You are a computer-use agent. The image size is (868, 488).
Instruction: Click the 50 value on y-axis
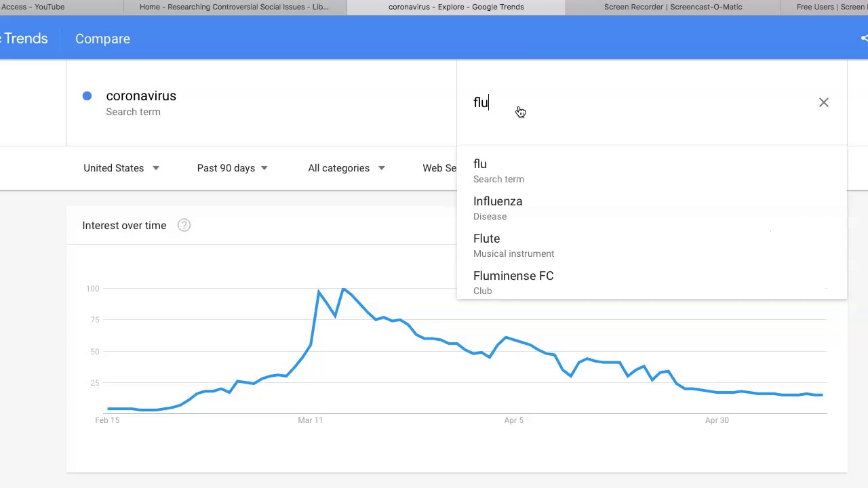pyautogui.click(x=94, y=352)
